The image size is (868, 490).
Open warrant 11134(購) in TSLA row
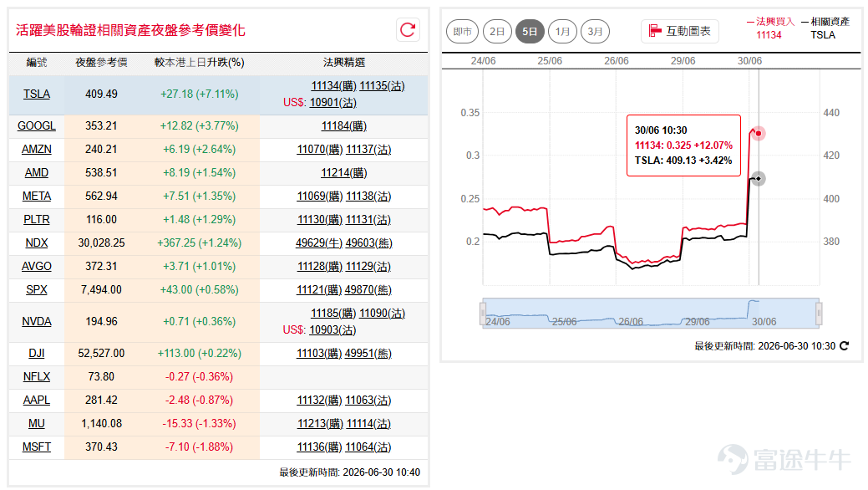tap(334, 86)
